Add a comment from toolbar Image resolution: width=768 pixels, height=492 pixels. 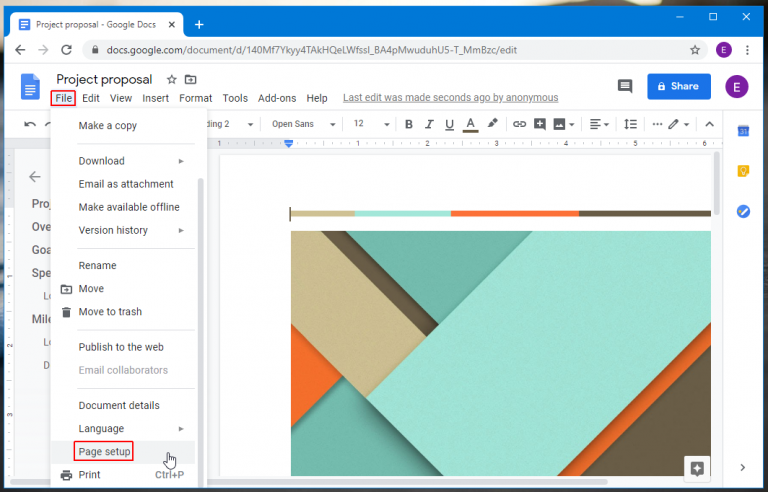(540, 124)
